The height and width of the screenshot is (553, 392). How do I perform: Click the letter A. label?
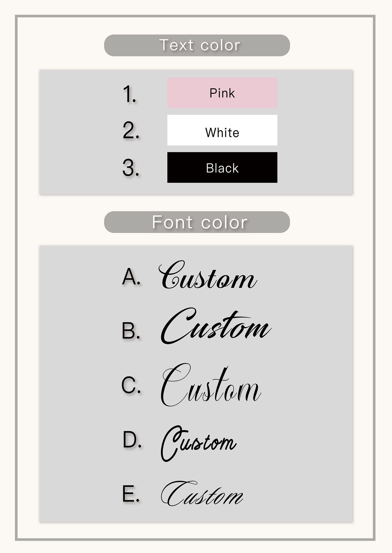point(132,277)
